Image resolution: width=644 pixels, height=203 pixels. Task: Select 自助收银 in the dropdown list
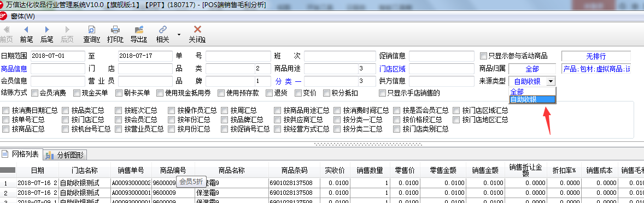point(532,99)
